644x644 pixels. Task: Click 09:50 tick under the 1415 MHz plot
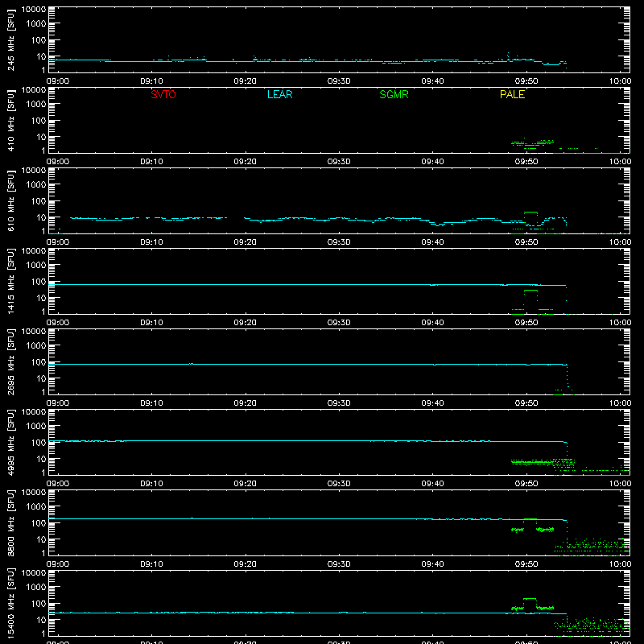tap(526, 323)
